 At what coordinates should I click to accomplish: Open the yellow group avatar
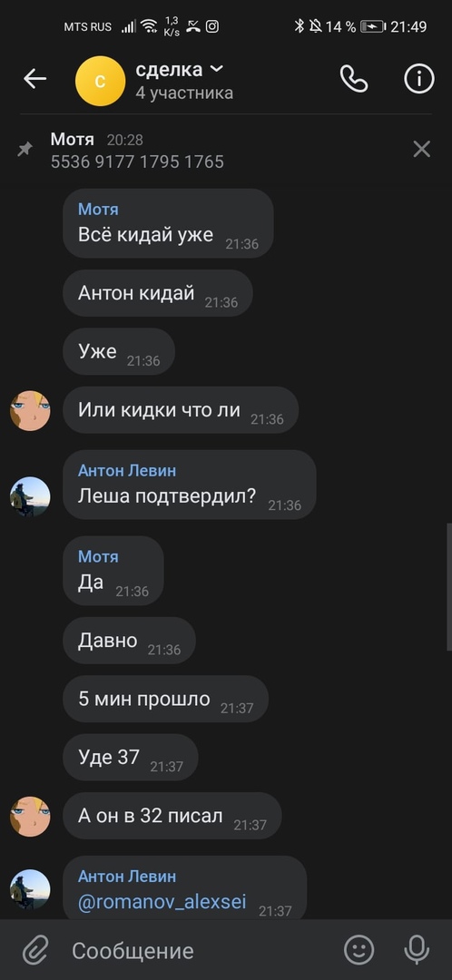(x=100, y=81)
